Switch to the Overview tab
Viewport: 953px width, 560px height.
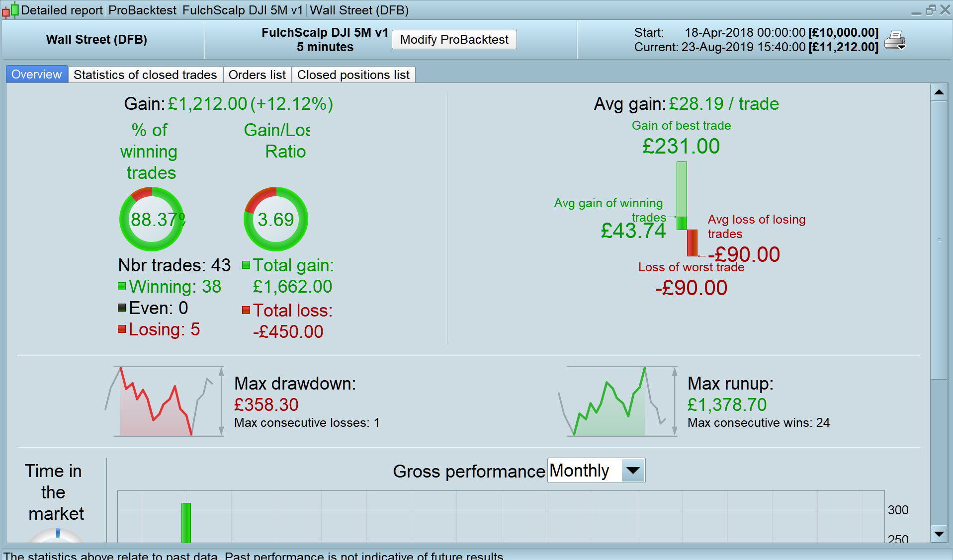[x=37, y=75]
